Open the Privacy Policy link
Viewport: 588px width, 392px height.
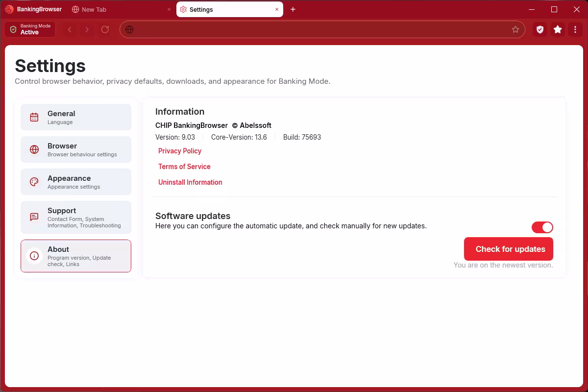click(180, 151)
